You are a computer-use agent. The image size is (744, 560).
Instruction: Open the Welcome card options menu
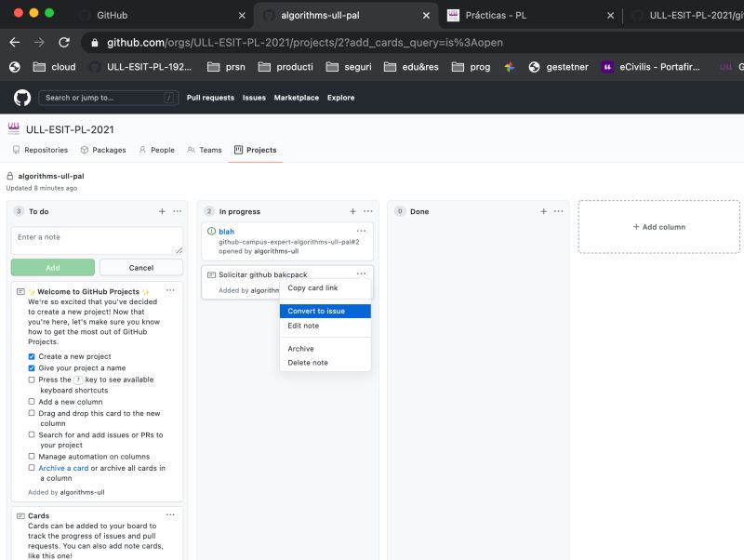(x=170, y=289)
